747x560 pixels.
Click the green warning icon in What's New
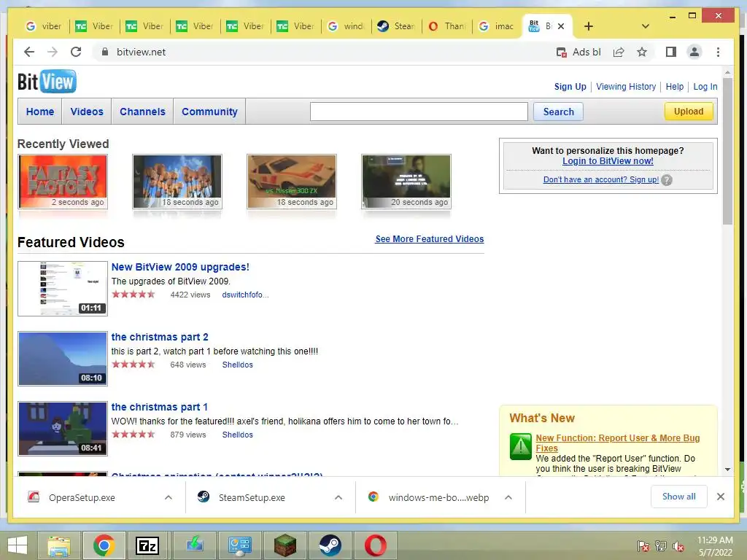pos(520,446)
